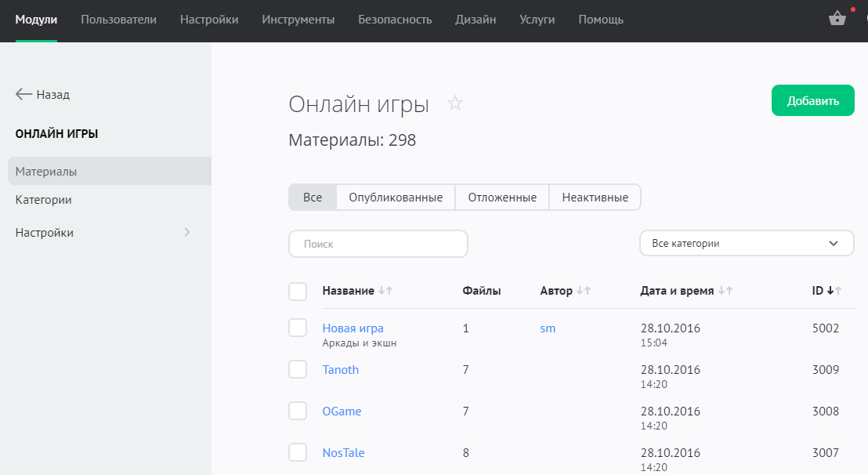Expand the Настройки sidebar chevron
Viewport: 868px width, 475px height.
click(186, 232)
